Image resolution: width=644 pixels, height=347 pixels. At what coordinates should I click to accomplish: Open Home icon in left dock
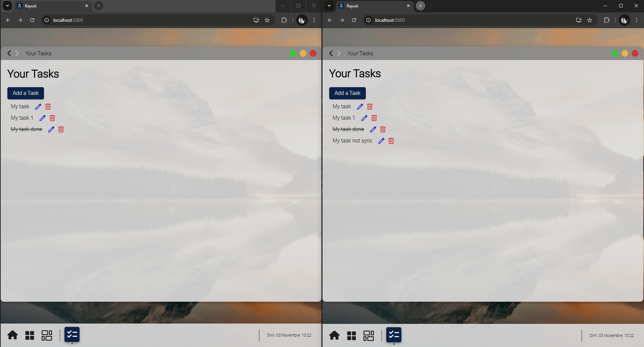click(13, 335)
